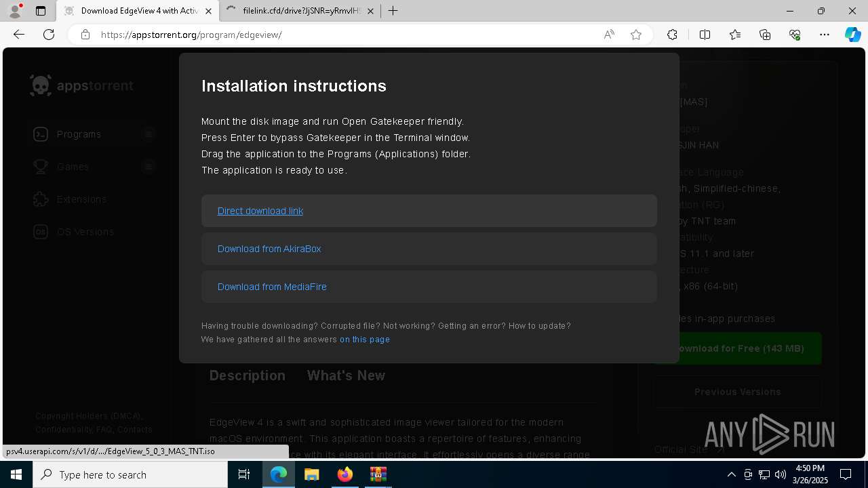Open the Programs sidebar section
Viewport: 868px width, 488px height.
click(79, 134)
